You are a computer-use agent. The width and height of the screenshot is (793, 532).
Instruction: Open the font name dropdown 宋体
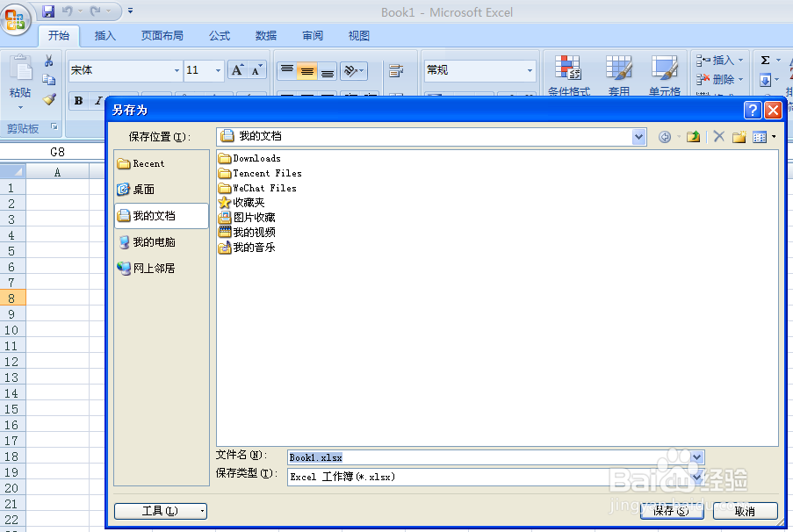(177, 70)
